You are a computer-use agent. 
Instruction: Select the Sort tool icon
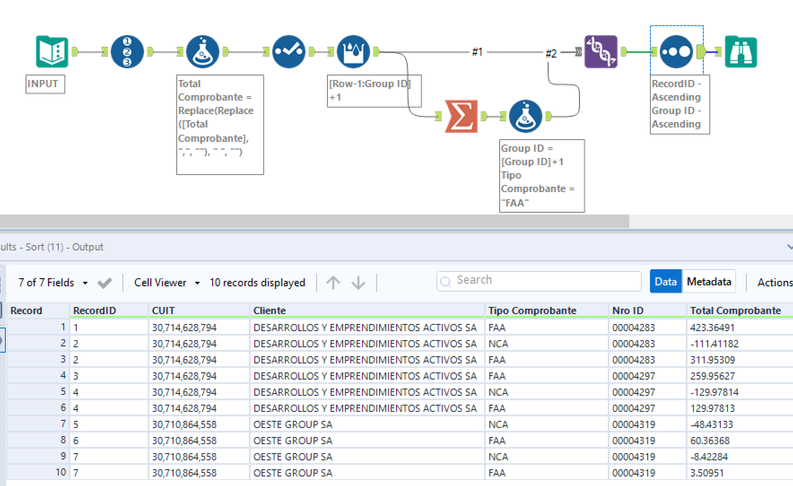pyautogui.click(x=676, y=52)
